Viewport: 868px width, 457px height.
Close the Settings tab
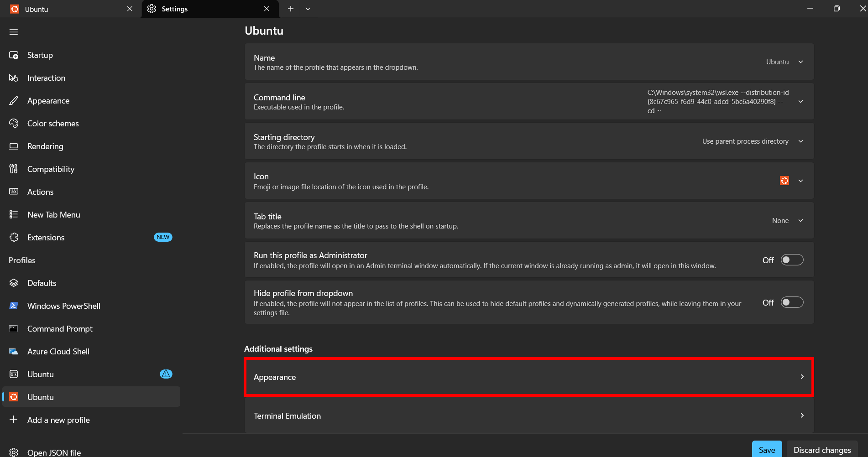coord(267,9)
